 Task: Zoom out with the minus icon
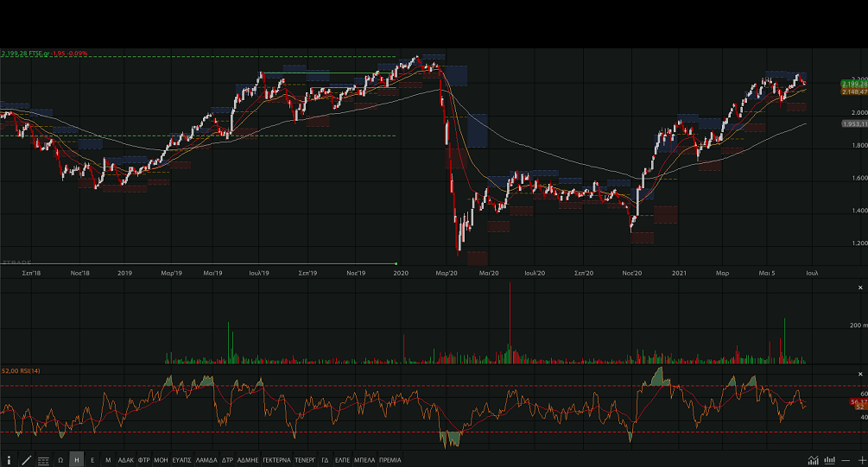(847, 460)
